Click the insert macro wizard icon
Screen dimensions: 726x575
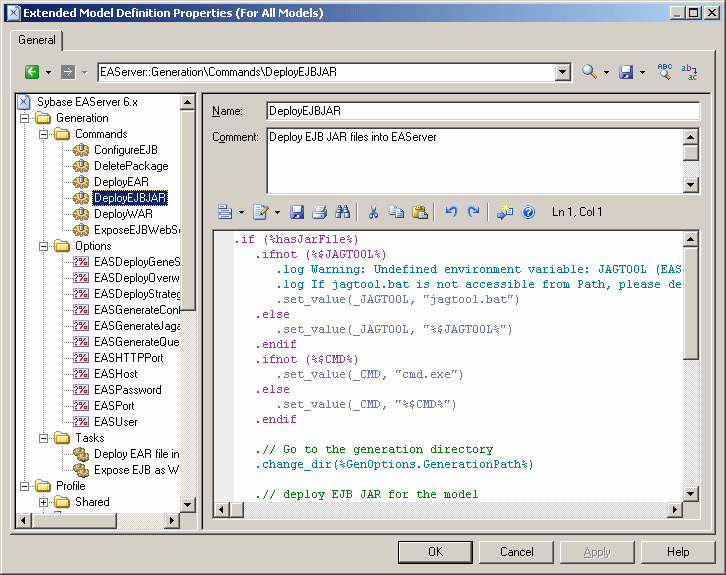(505, 212)
